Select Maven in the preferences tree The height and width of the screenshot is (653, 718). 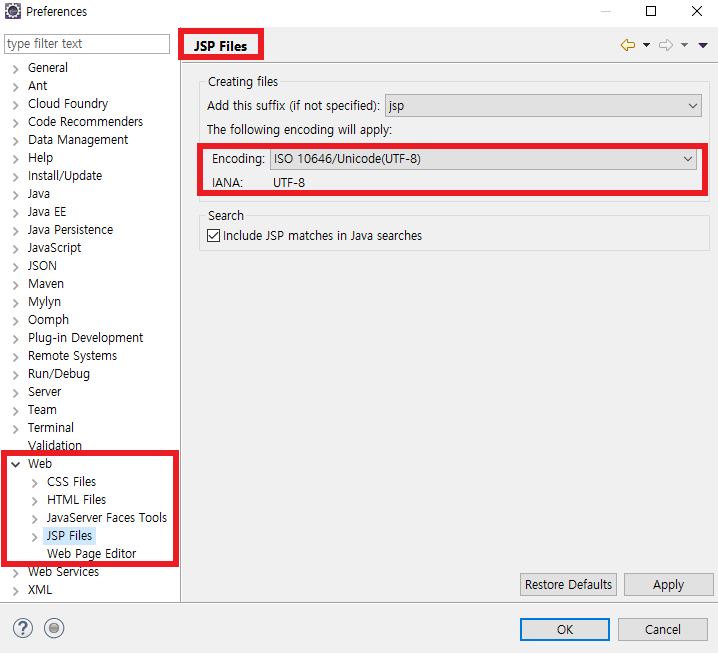click(x=46, y=283)
